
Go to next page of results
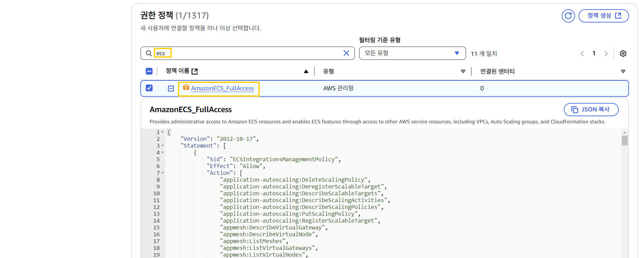click(x=606, y=54)
